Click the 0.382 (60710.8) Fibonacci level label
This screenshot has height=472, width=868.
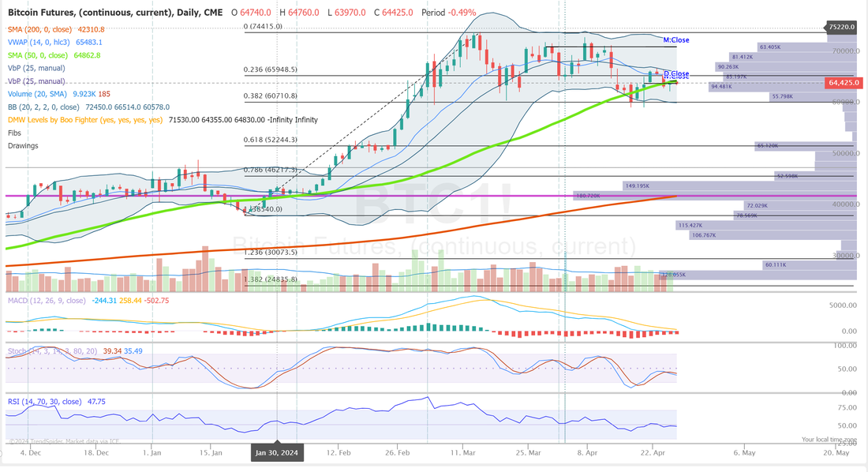pos(270,96)
